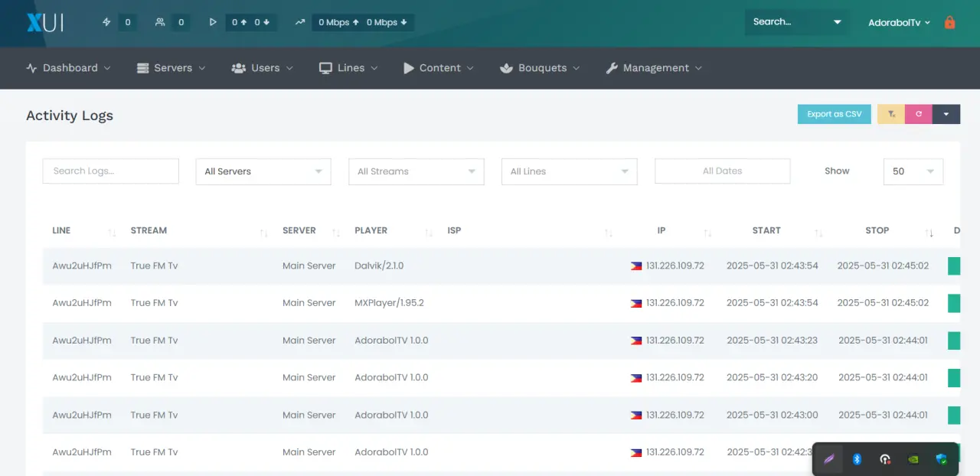
Task: Open the Bouquets menu
Action: click(x=540, y=68)
